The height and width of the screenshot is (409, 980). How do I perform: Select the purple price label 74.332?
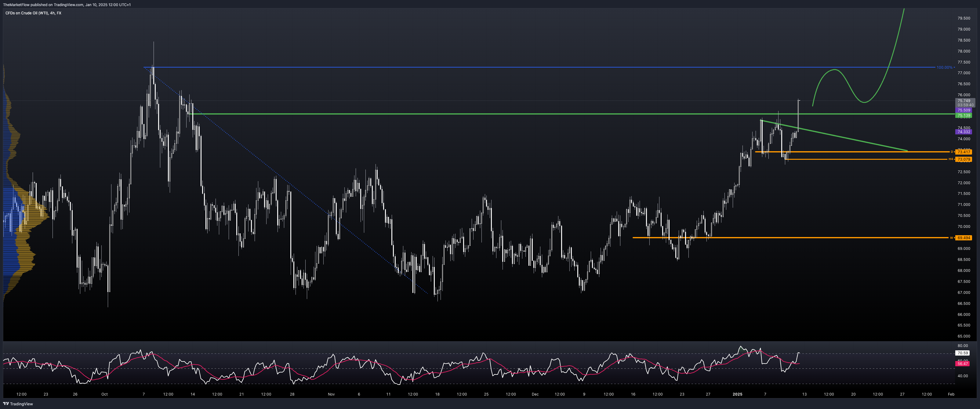click(964, 132)
